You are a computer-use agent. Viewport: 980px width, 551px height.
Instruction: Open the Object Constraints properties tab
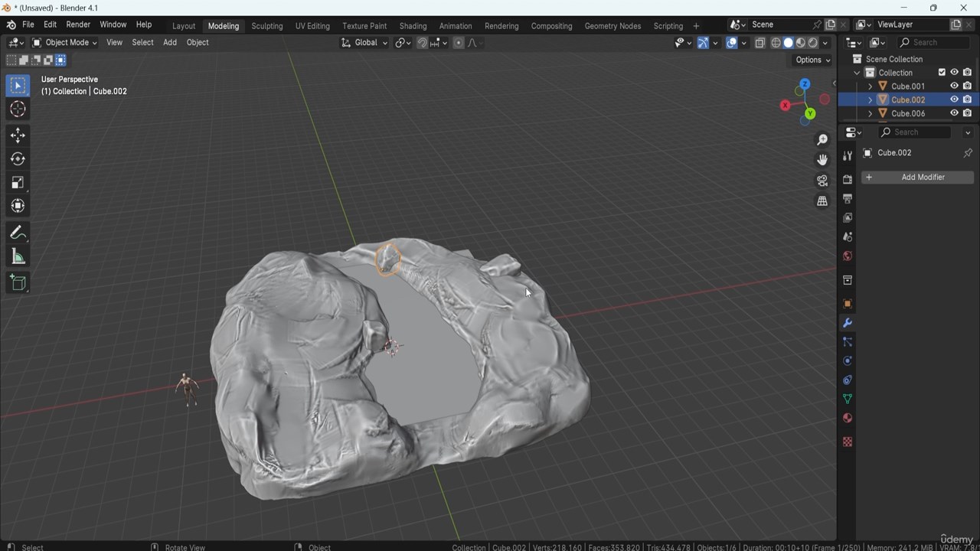pyautogui.click(x=848, y=380)
